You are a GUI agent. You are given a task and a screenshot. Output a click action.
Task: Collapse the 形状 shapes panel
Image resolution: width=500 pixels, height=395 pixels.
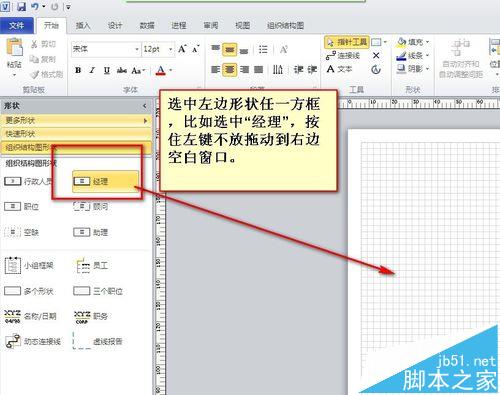point(144,106)
